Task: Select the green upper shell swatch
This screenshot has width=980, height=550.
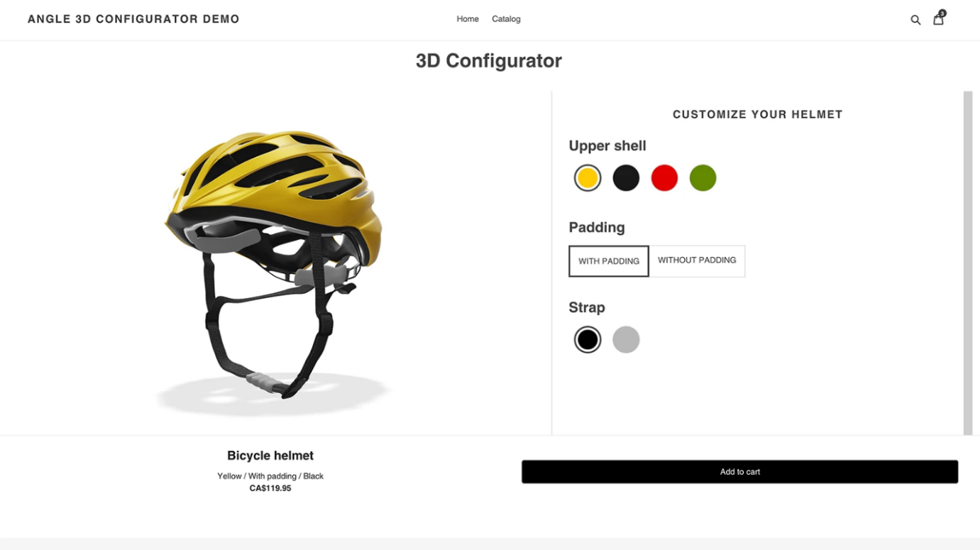Action: click(x=703, y=178)
